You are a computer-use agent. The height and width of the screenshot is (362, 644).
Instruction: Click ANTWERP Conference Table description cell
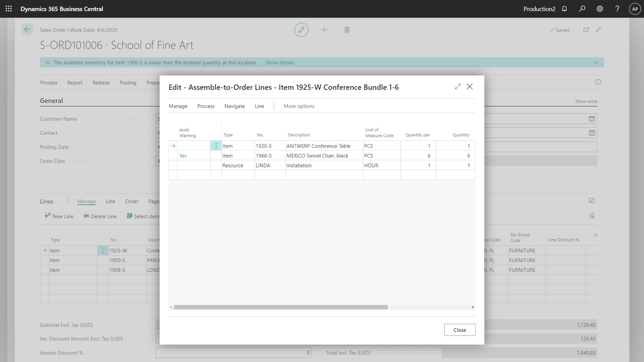(324, 146)
